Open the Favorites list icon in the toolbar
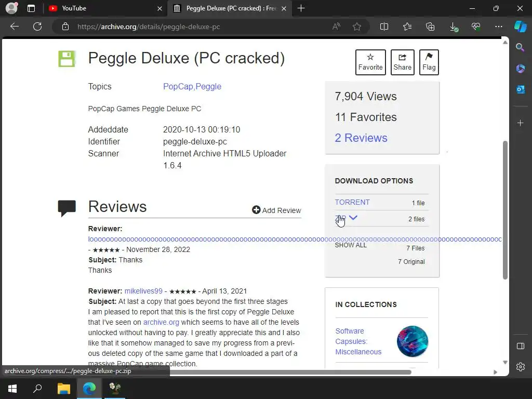The height and width of the screenshot is (399, 532). (407, 26)
